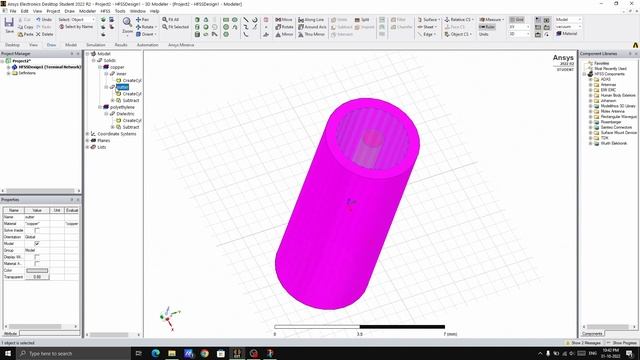Viewport: 640px width, 360px height.
Task: Open the Modeler menu
Action: [x=87, y=11]
